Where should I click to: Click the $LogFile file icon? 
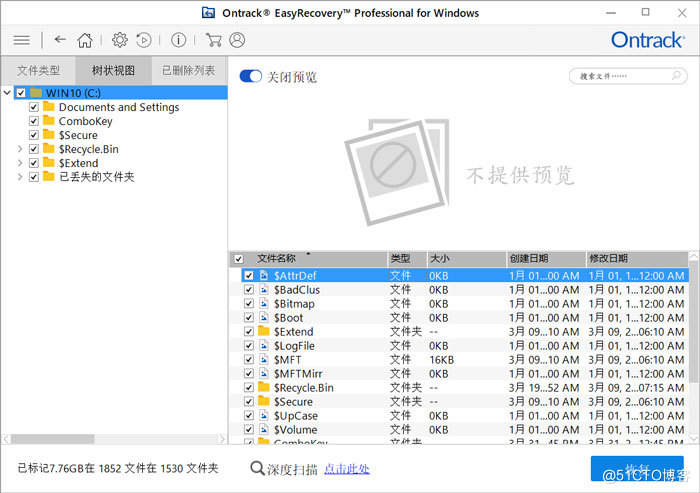264,345
